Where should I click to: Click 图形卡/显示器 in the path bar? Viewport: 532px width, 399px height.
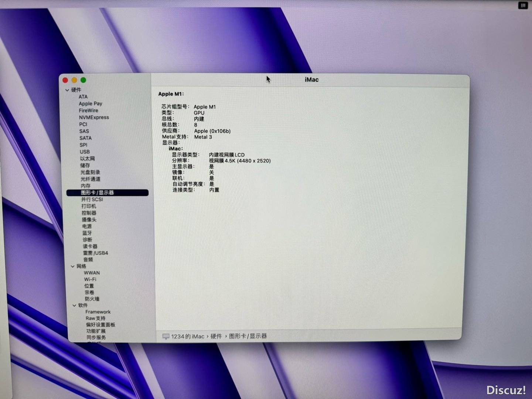point(248,336)
